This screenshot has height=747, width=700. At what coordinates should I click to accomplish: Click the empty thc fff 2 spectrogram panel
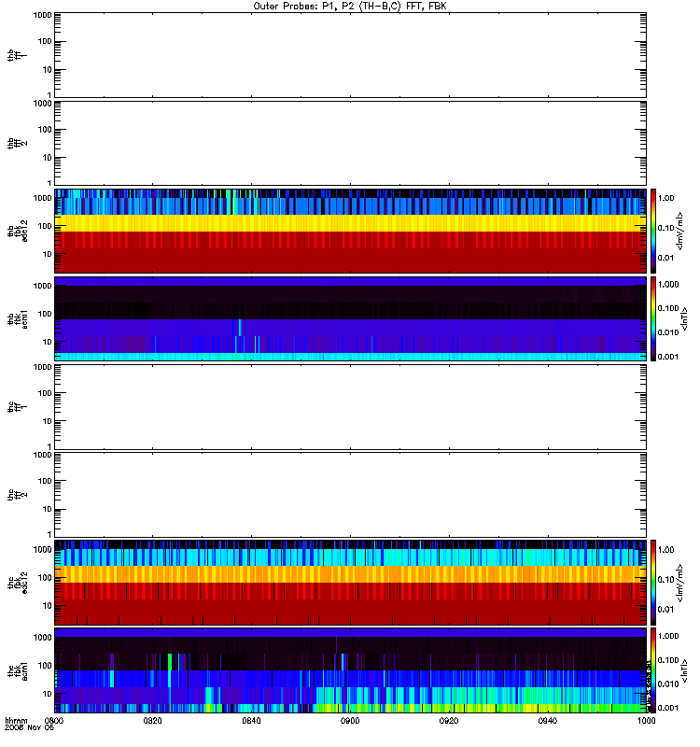pos(350,495)
